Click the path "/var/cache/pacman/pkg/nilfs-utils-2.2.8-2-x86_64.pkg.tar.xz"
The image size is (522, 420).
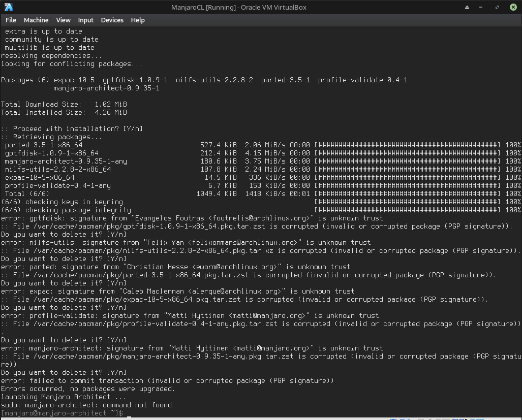[153, 251]
